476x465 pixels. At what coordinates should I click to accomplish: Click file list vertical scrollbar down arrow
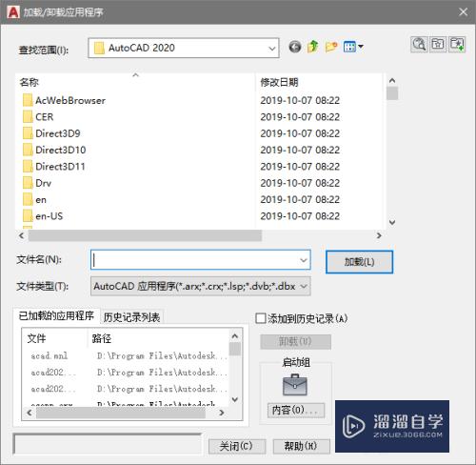392,222
